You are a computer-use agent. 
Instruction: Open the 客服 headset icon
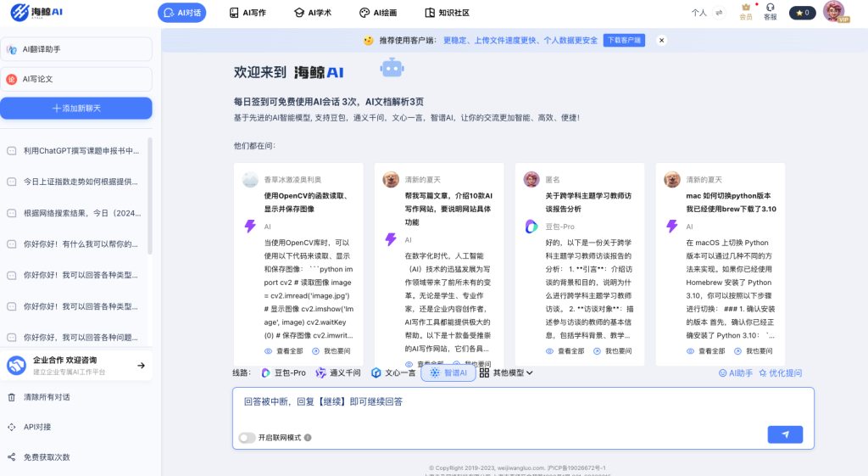[x=770, y=12]
